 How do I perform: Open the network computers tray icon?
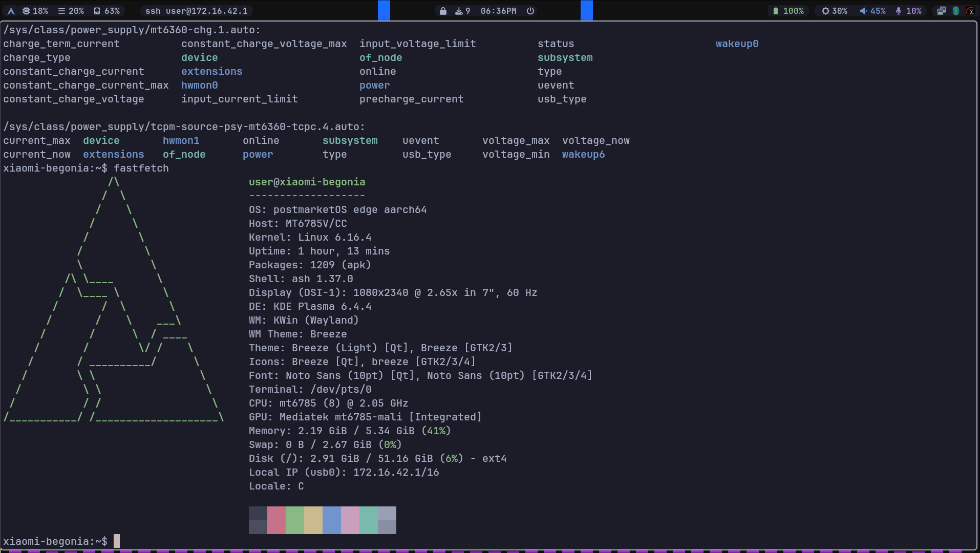tap(941, 11)
